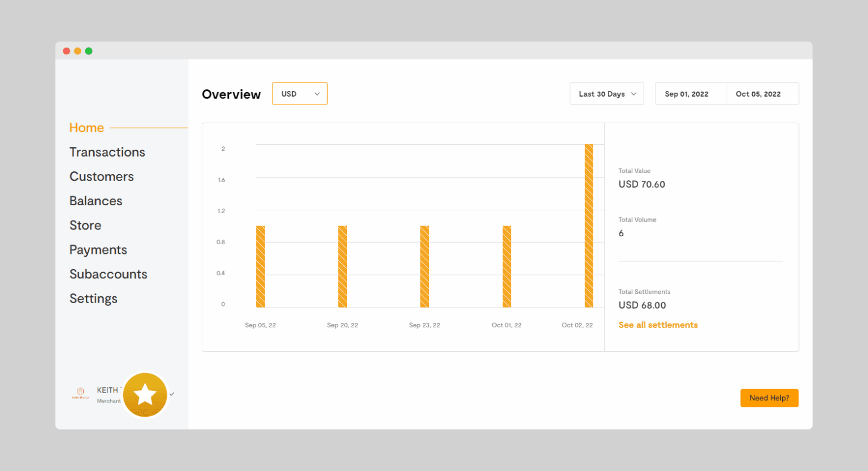Open the Last 30 Days range dropdown
Viewport: 868px width, 471px height.
pos(606,94)
